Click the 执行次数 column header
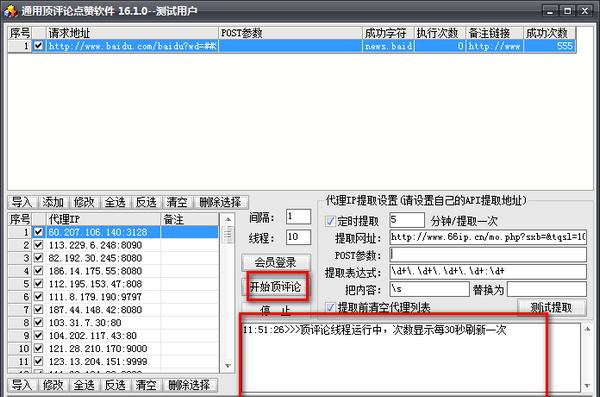 [440, 33]
